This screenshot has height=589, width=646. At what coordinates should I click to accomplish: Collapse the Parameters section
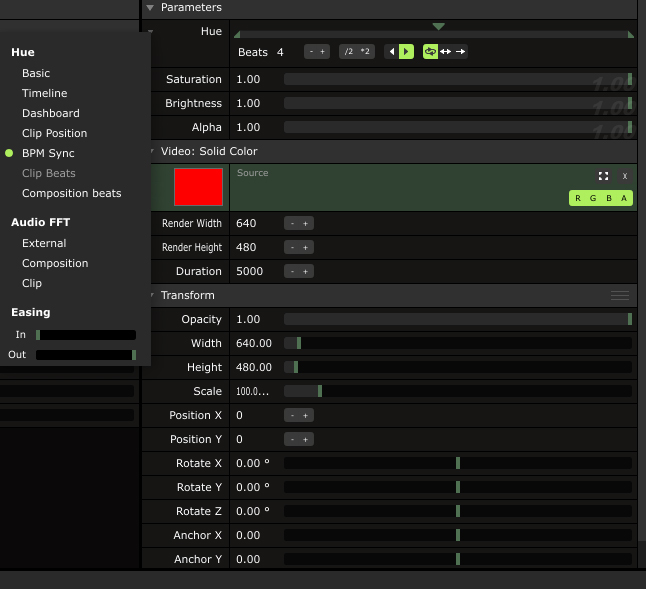(150, 7)
